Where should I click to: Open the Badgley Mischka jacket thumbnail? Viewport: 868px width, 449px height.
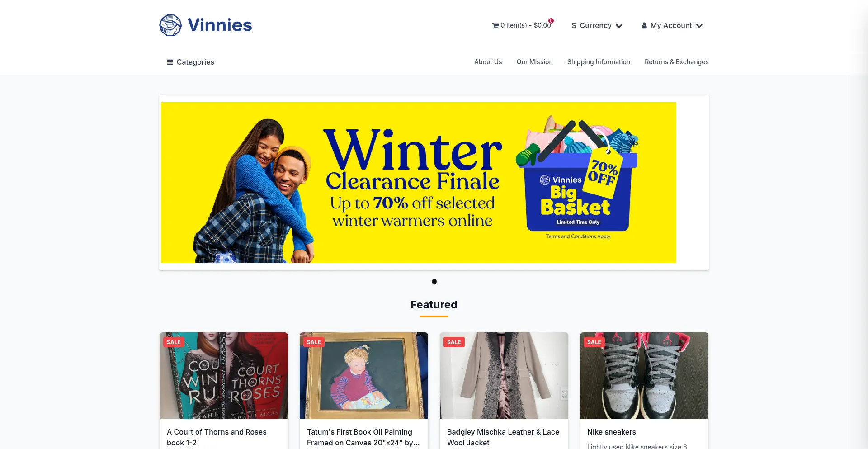tap(504, 376)
